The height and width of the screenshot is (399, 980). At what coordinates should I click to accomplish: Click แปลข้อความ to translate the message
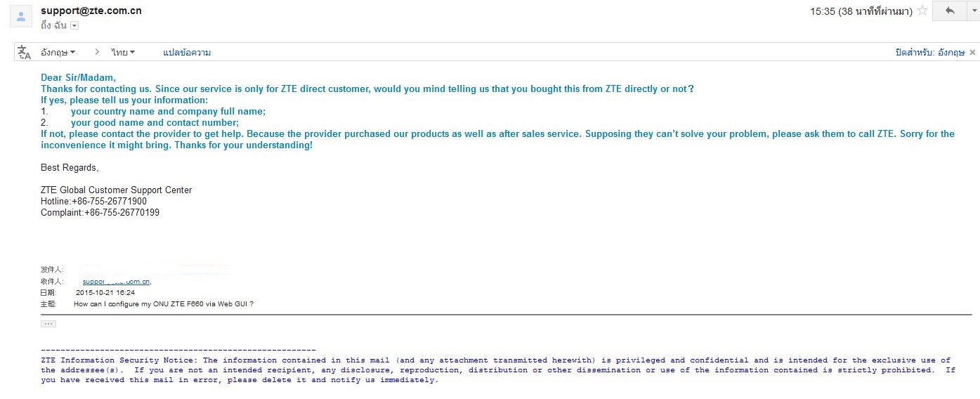click(x=187, y=53)
